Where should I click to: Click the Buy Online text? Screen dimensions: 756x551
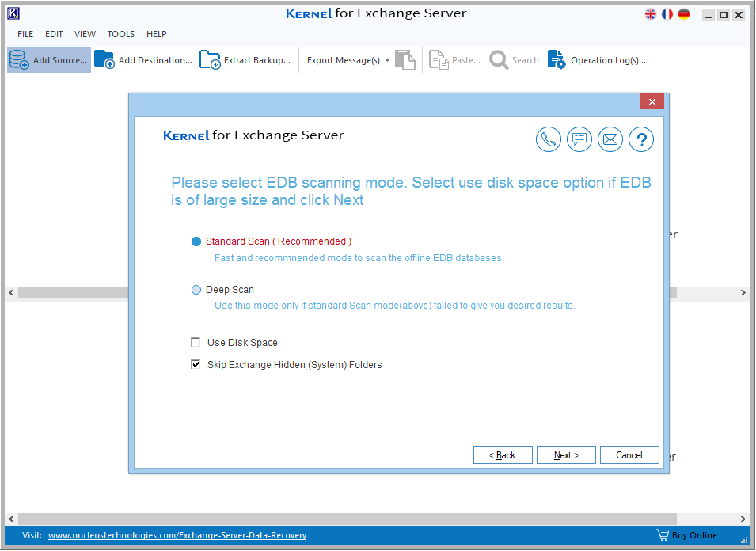click(x=694, y=535)
